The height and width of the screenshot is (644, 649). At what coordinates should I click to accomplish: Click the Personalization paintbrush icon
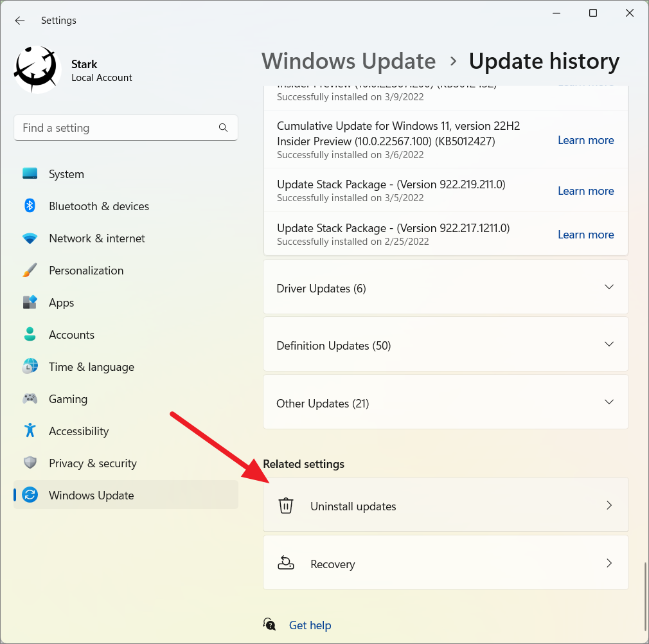pos(30,270)
